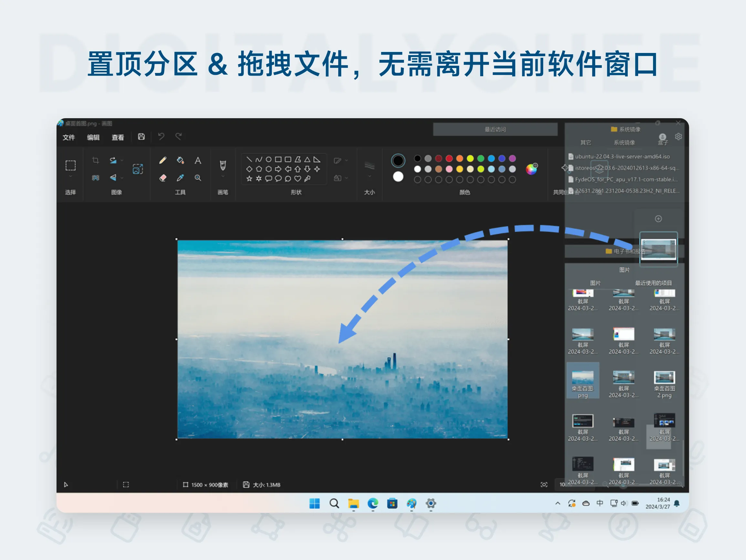
Task: Select the Fill bucket tool
Action: coord(180,160)
